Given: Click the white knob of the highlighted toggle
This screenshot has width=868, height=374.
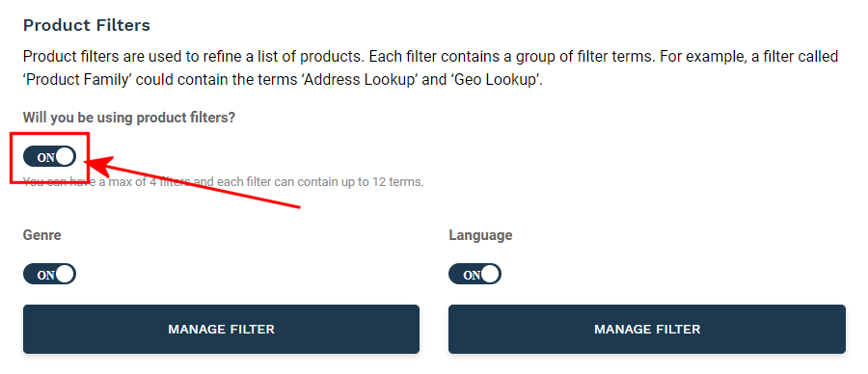Looking at the screenshot, I should 66,157.
